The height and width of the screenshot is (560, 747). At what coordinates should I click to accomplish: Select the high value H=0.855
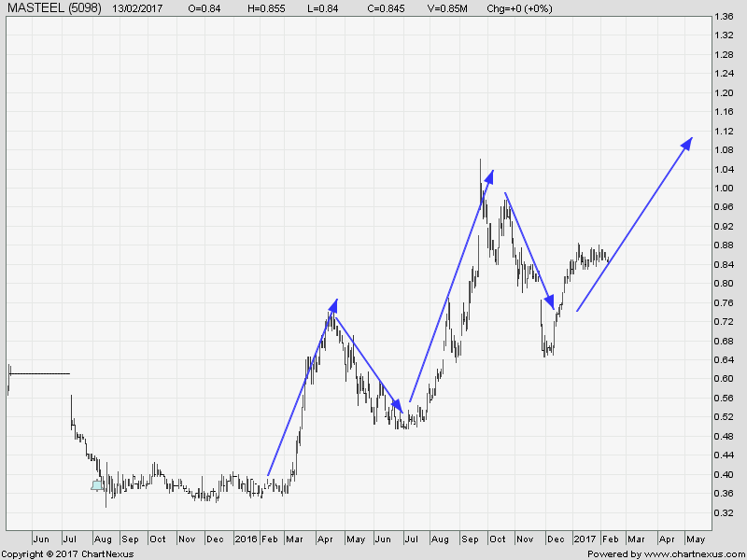point(266,8)
